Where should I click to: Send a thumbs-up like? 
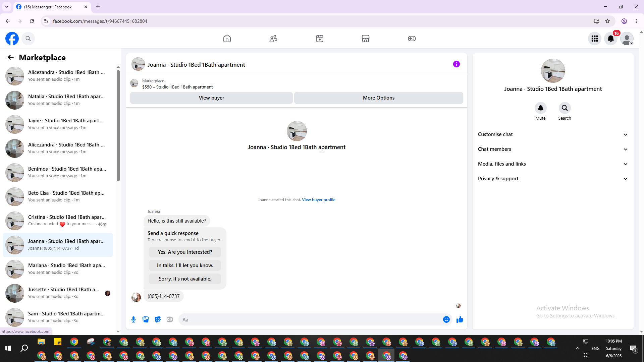tap(460, 319)
